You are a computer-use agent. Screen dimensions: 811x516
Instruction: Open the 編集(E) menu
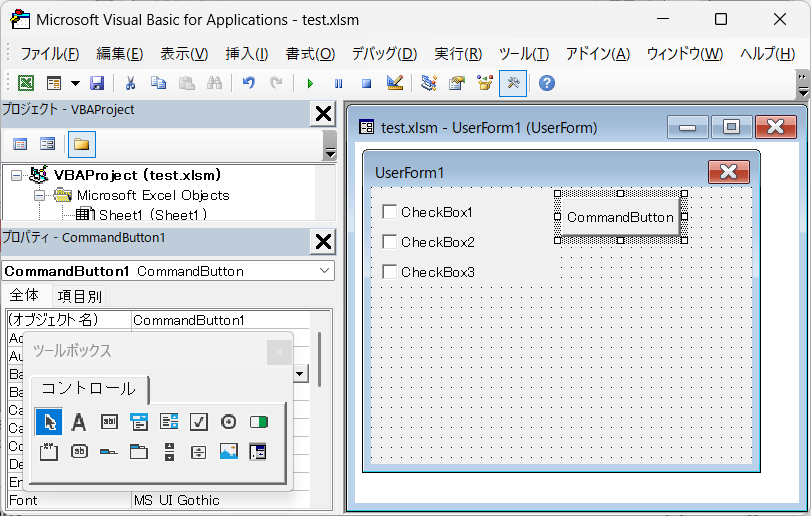coord(119,53)
